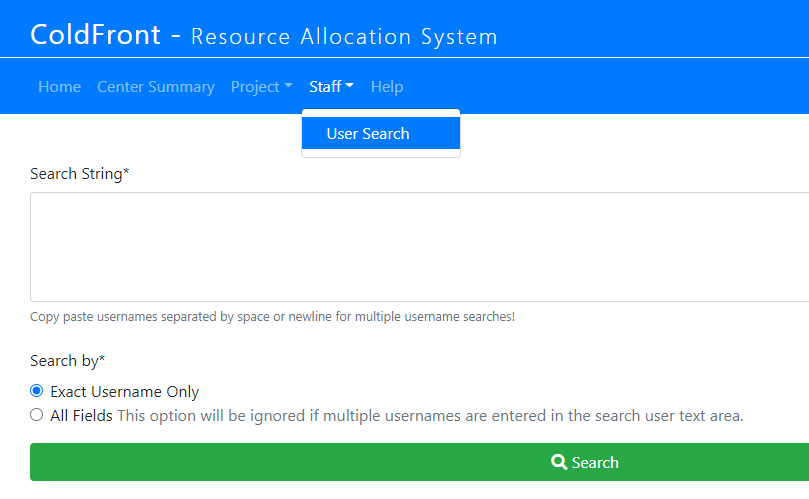Screen dimensions: 809x499
Task: Go to the Home page link
Action: (59, 87)
